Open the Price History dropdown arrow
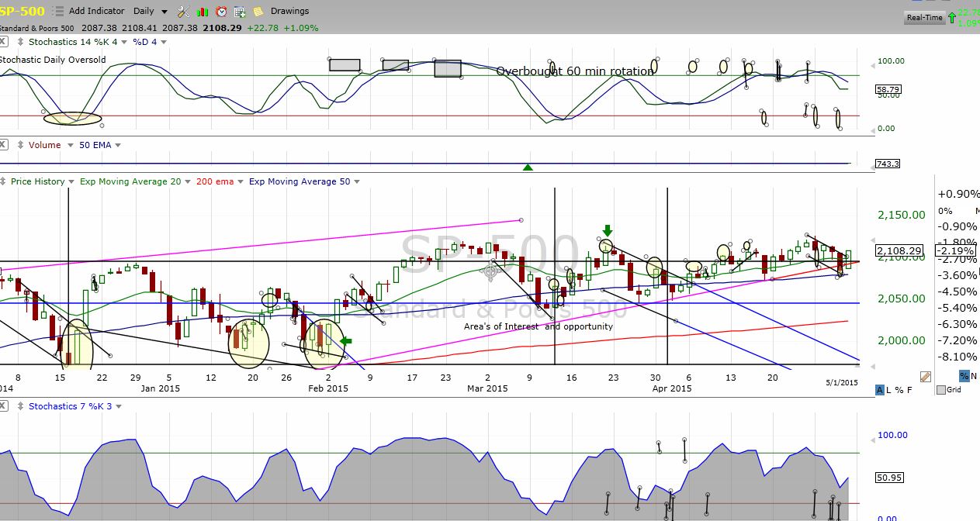980x521 pixels. 72,181
